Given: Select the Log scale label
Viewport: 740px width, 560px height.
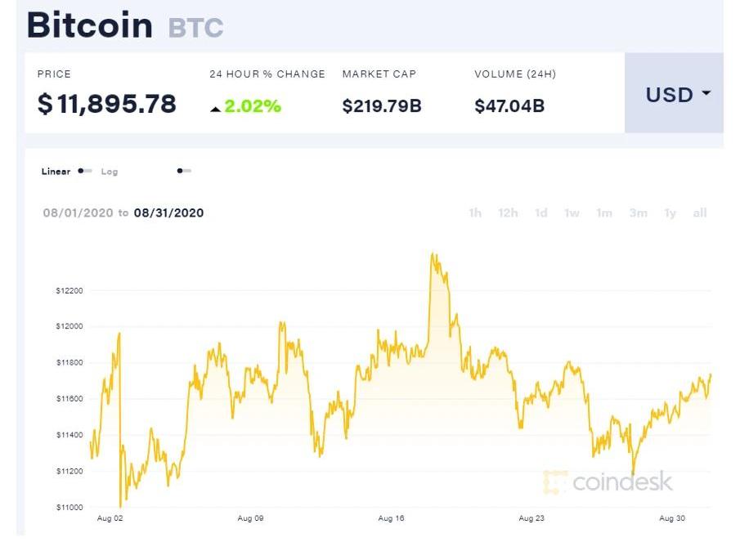Looking at the screenshot, I should [110, 172].
